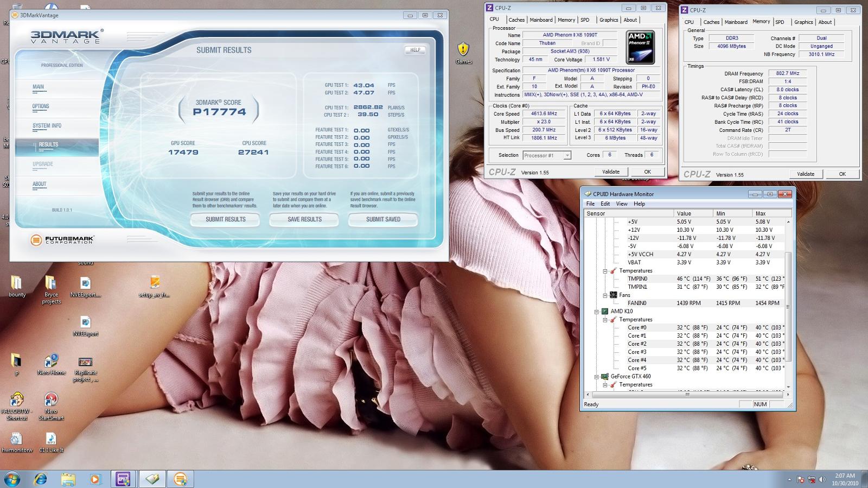
Task: Launch Internet Explorer from the taskbar
Action: (x=41, y=479)
